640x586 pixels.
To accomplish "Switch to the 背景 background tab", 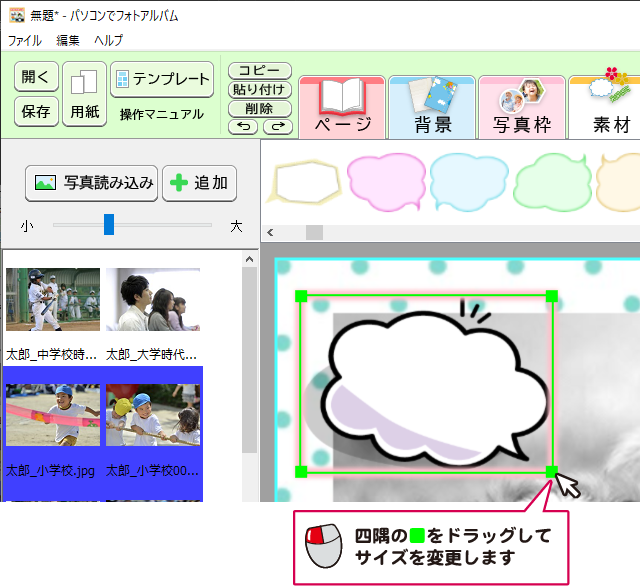I will click(x=432, y=108).
